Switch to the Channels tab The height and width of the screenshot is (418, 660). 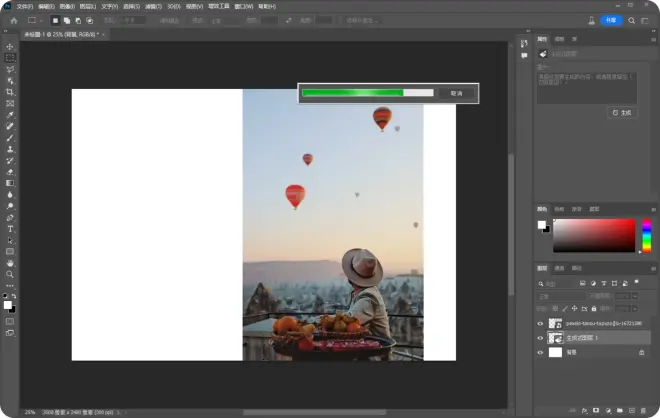[x=559, y=268]
